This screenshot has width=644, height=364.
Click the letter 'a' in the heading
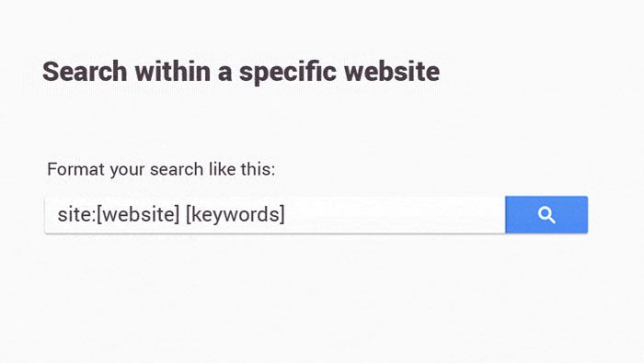(x=224, y=73)
